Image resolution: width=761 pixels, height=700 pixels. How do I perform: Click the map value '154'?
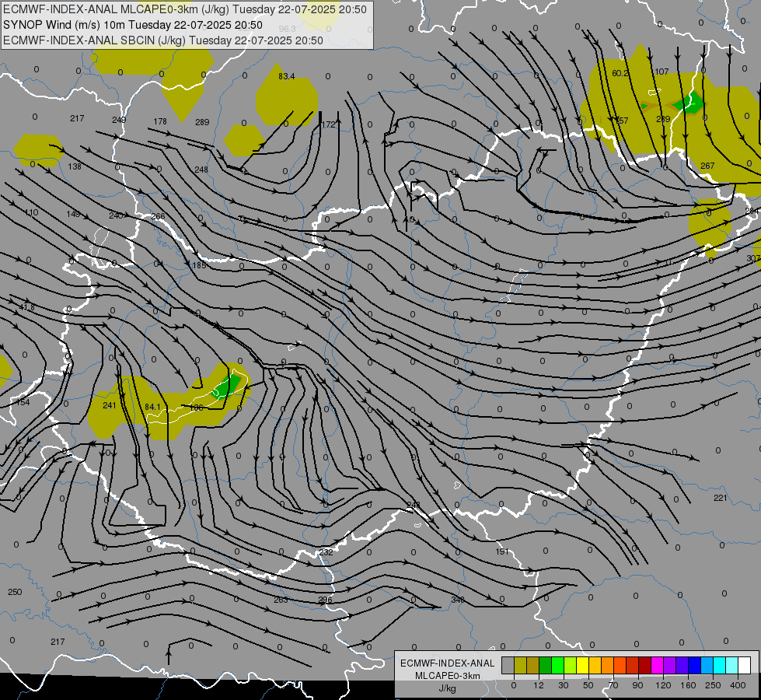tap(23, 402)
